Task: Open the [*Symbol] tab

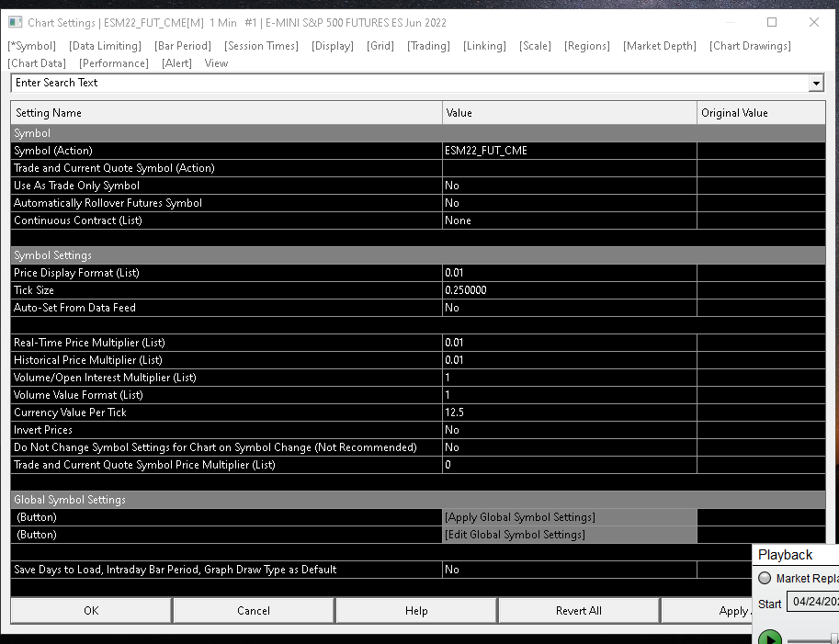Action: [31, 46]
